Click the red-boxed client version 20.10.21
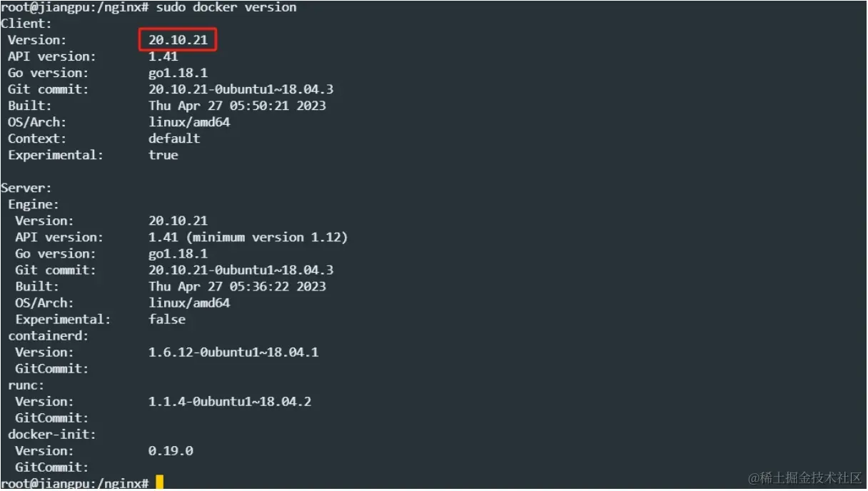This screenshot has height=491, width=868. pyautogui.click(x=178, y=40)
